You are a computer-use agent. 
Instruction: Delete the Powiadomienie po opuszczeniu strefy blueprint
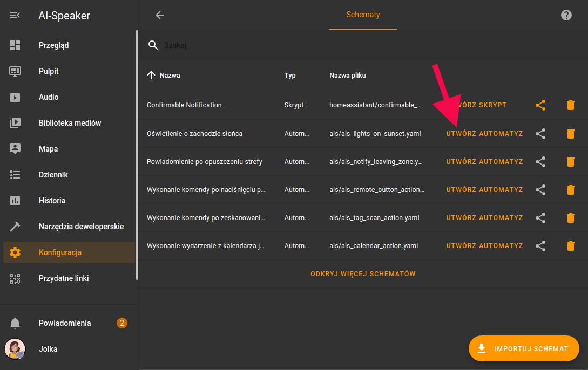click(570, 161)
